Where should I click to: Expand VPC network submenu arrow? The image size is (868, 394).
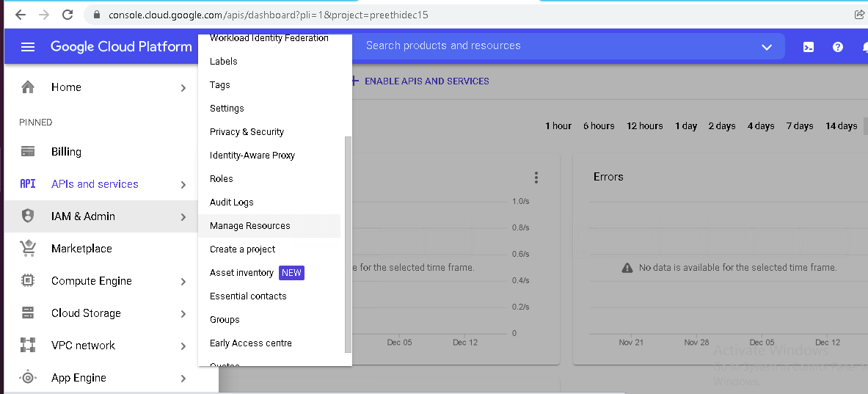click(x=183, y=346)
